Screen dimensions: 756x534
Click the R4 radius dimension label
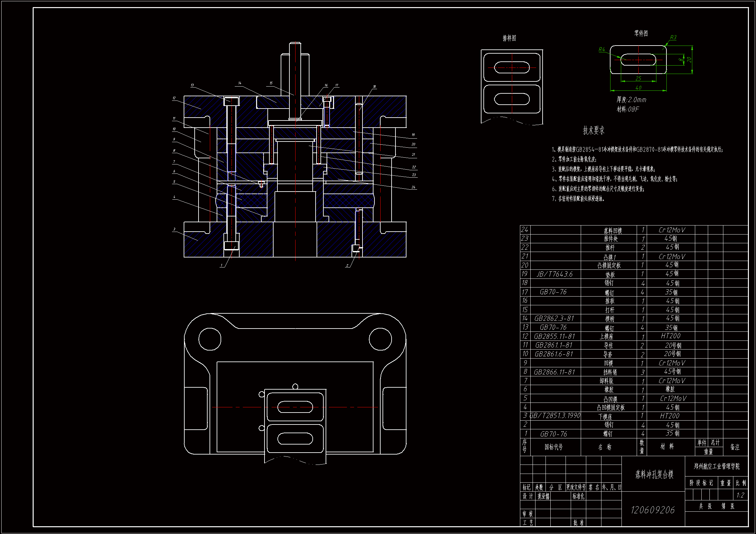point(601,49)
